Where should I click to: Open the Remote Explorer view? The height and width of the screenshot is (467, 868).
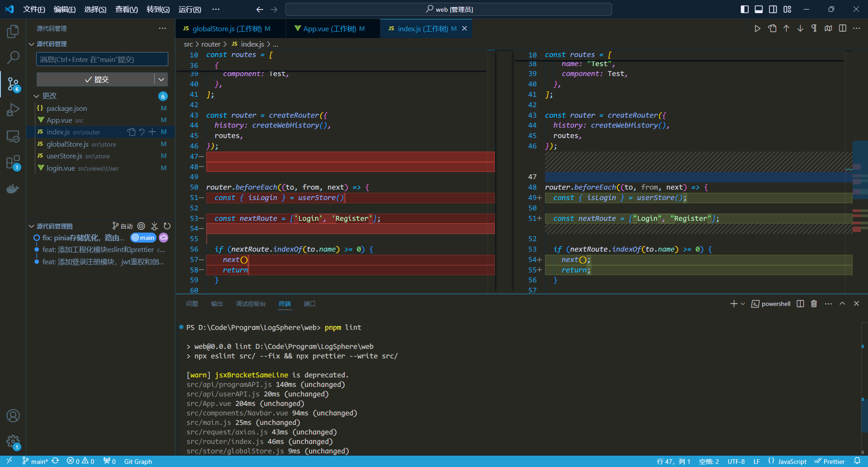(x=13, y=136)
